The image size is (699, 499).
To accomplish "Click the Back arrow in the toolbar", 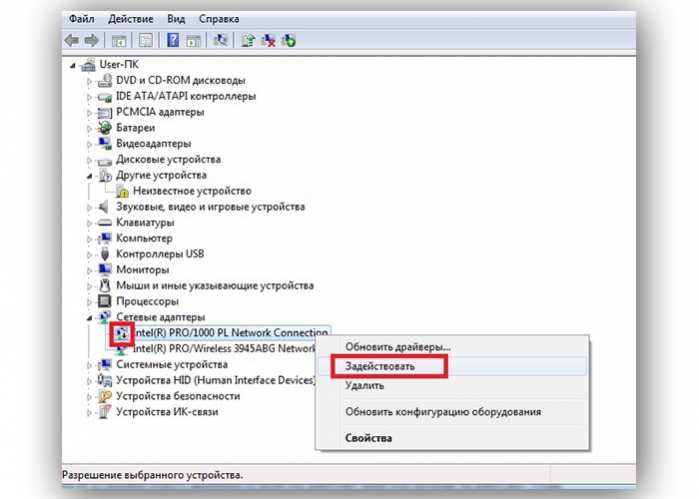I will [x=72, y=41].
